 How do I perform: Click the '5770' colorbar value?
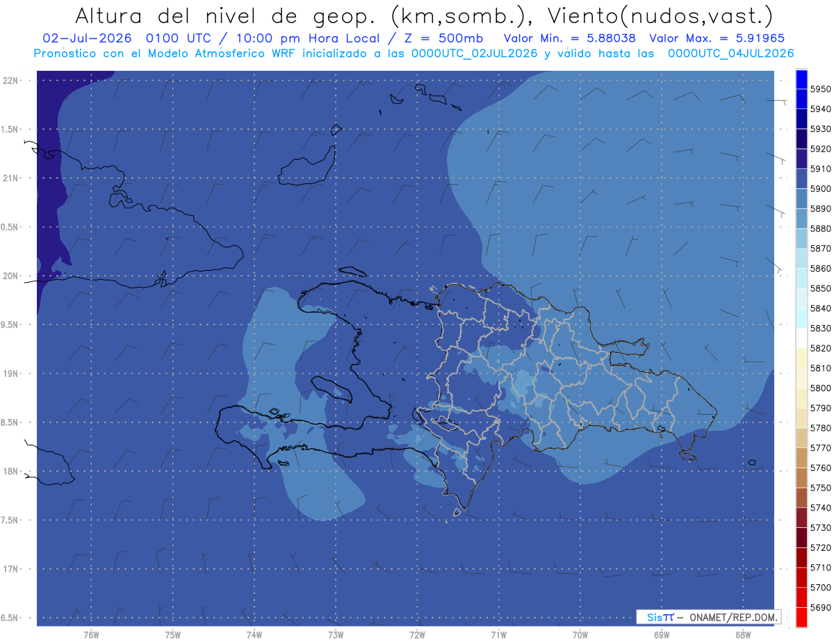click(x=821, y=447)
